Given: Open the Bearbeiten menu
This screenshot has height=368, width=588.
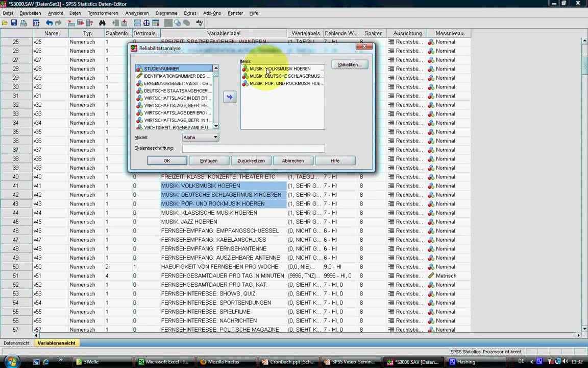Looking at the screenshot, I should pos(31,13).
